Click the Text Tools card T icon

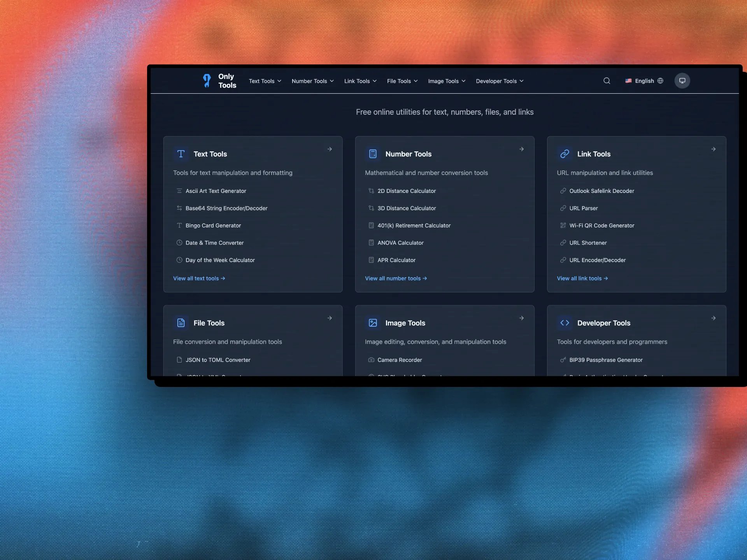coord(181,154)
